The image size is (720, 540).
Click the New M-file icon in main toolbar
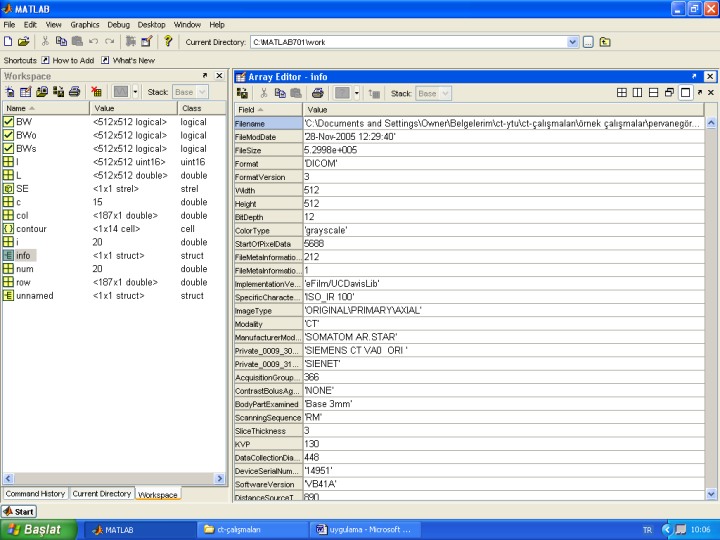tap(9, 42)
